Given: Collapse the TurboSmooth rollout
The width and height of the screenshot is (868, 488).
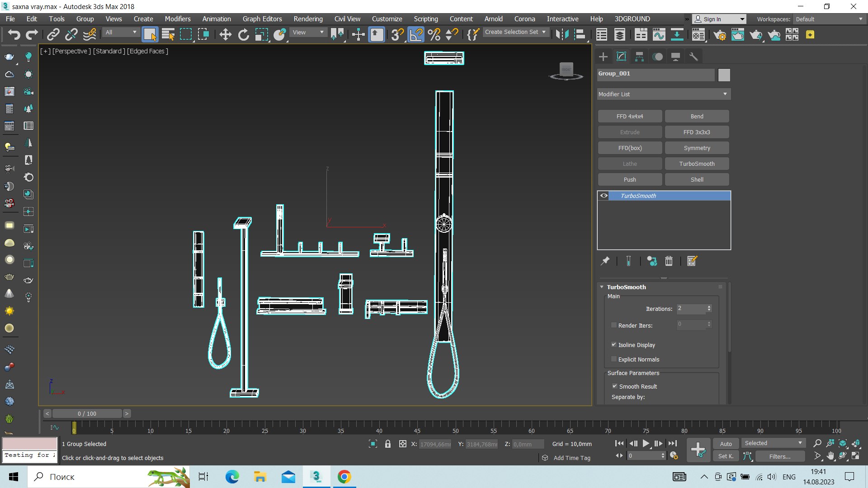Looking at the screenshot, I should [602, 287].
